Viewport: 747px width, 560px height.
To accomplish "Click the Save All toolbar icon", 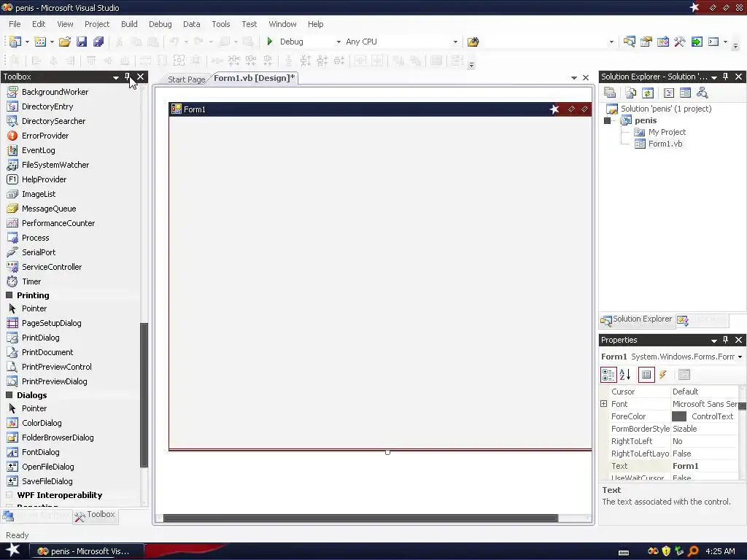I will [x=98, y=42].
